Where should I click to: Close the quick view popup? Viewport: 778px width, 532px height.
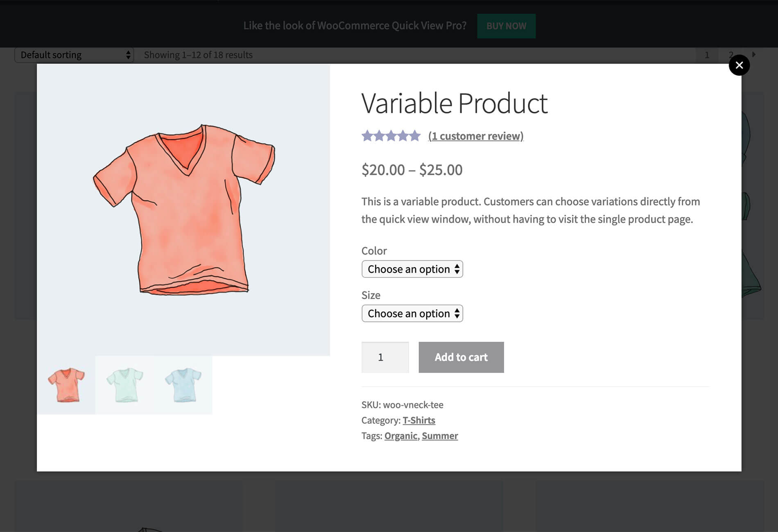click(739, 65)
